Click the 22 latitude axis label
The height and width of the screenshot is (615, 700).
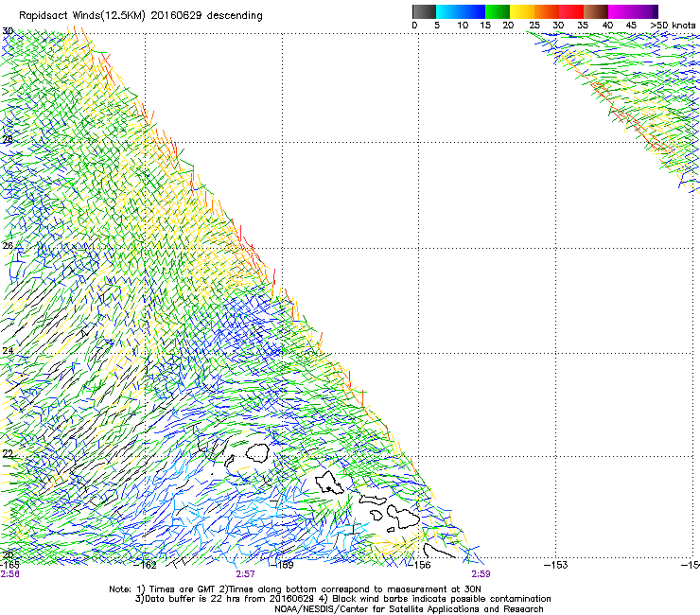coord(8,454)
